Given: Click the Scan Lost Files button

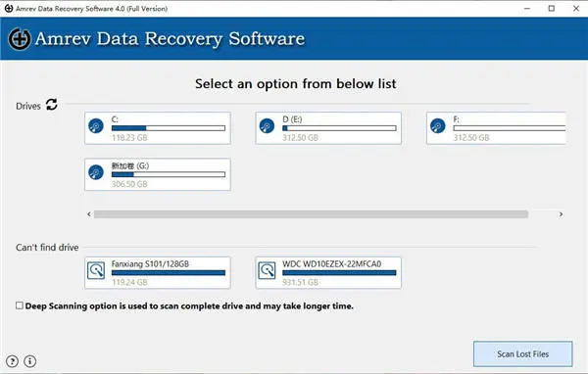Looking at the screenshot, I should point(522,353).
